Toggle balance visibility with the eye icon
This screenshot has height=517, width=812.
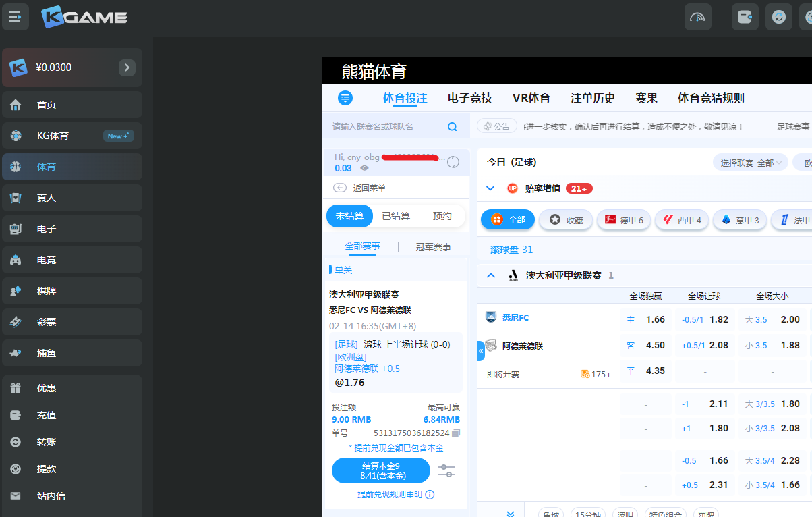pyautogui.click(x=364, y=168)
